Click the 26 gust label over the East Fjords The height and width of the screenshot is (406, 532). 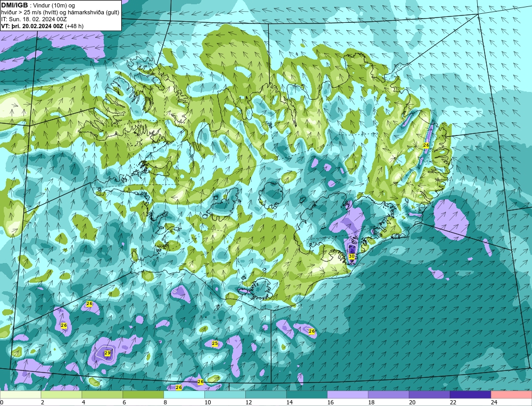(426, 145)
